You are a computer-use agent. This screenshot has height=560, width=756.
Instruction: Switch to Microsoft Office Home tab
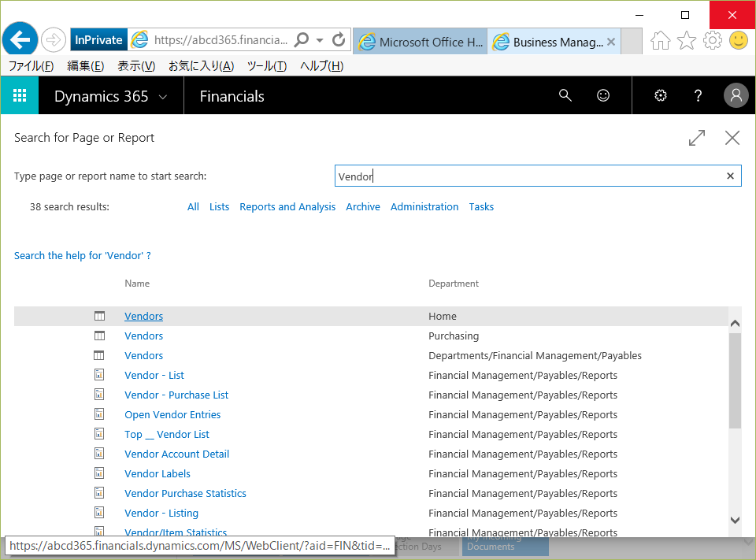point(420,42)
